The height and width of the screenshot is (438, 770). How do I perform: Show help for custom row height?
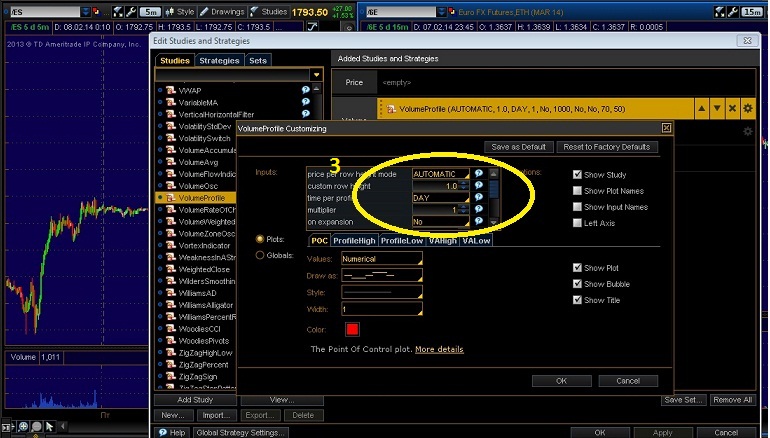479,186
